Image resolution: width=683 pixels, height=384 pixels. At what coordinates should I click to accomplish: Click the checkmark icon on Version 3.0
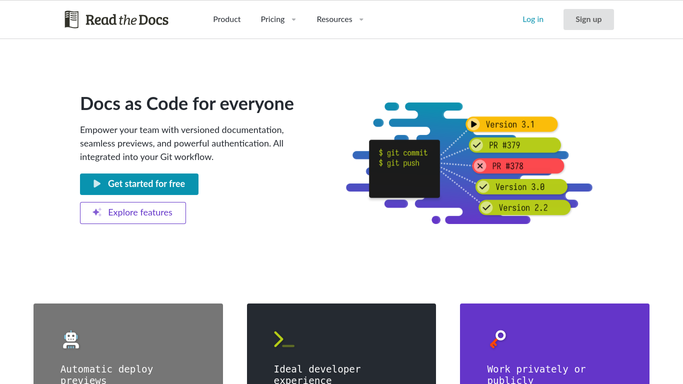(483, 187)
